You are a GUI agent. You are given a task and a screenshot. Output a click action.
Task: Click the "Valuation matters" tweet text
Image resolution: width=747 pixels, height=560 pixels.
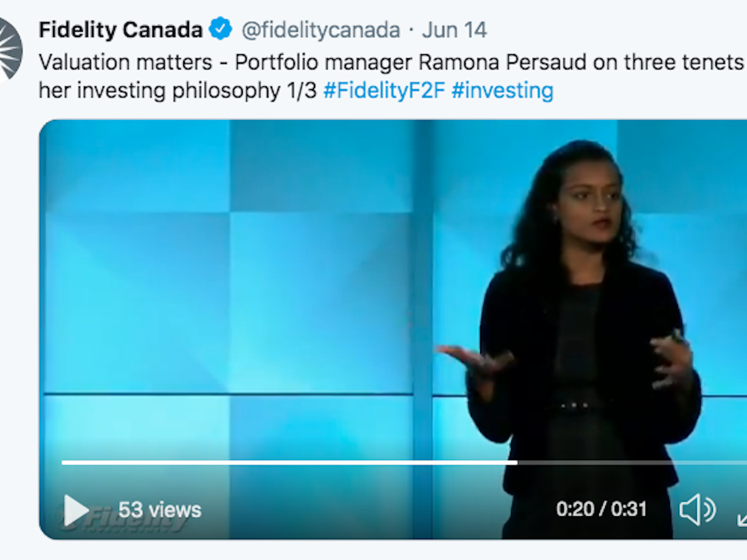coord(125,62)
